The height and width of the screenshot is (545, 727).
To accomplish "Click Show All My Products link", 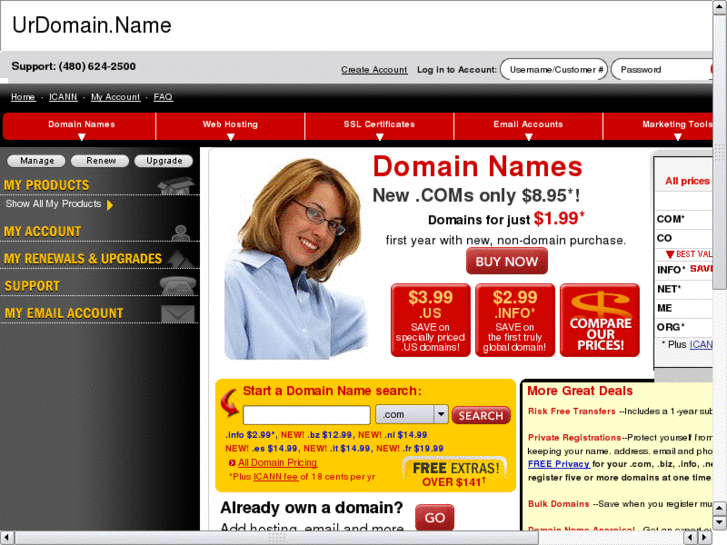I will click(x=53, y=204).
